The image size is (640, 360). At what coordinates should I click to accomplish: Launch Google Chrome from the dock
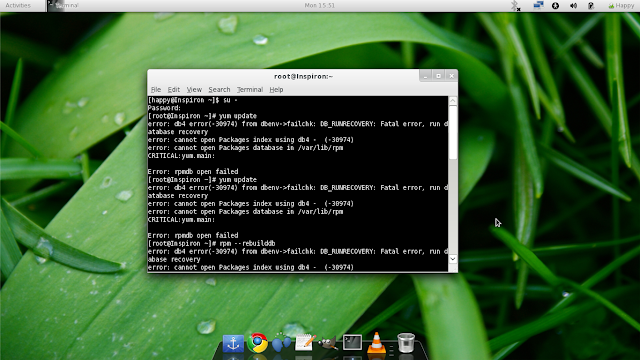(257, 342)
